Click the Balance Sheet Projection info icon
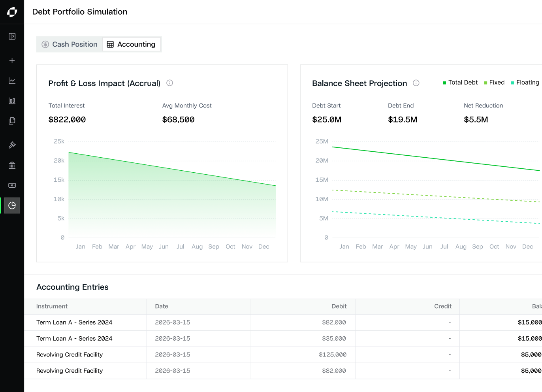 coord(416,83)
